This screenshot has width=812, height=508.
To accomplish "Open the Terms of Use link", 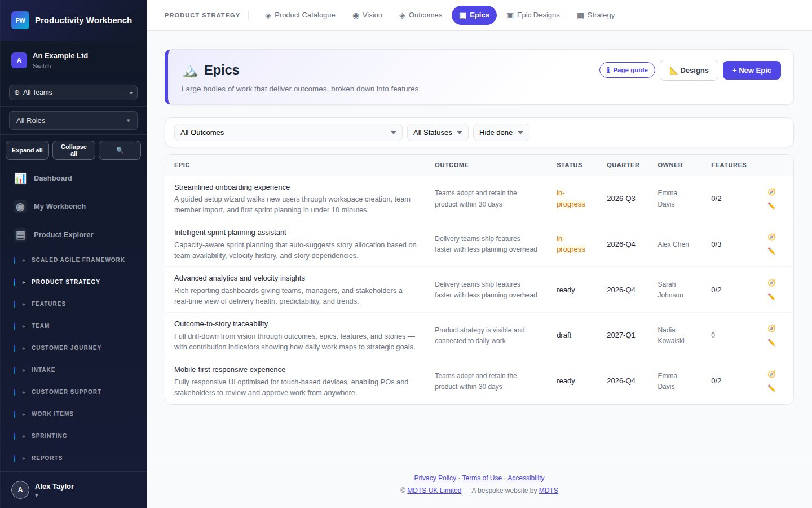I will [482, 478].
